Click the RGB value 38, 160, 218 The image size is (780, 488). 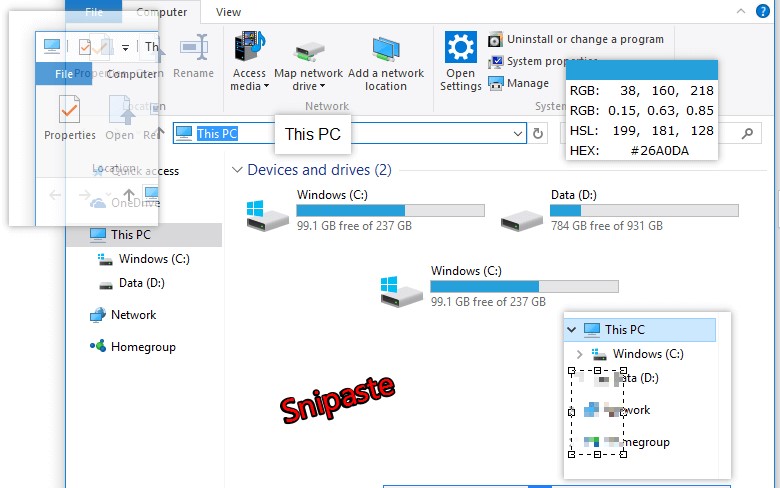pos(667,91)
